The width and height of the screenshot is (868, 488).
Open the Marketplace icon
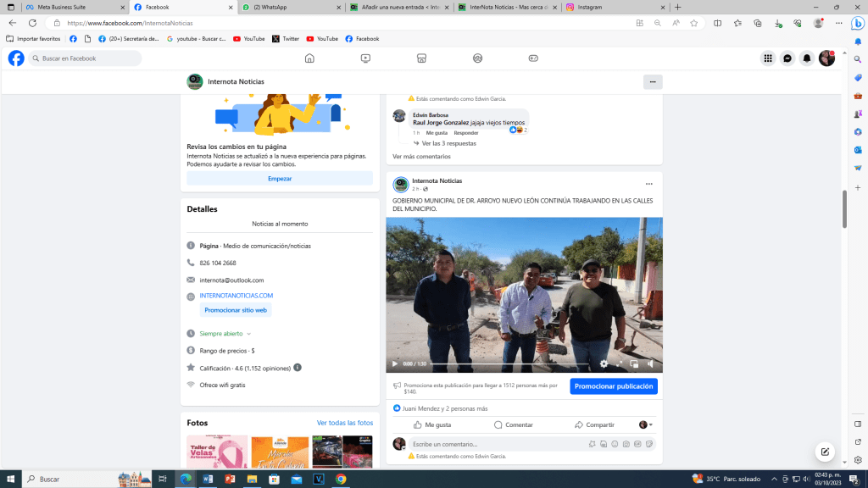421,58
